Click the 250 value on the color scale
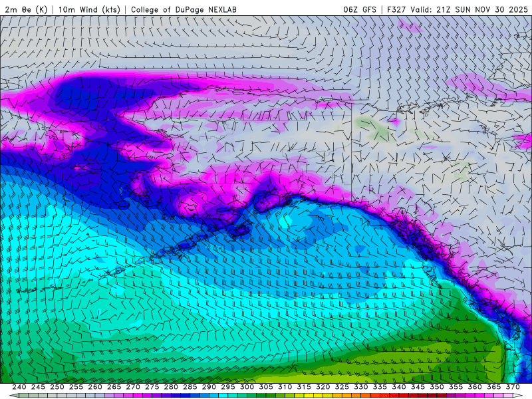532x399 pixels. point(57,387)
